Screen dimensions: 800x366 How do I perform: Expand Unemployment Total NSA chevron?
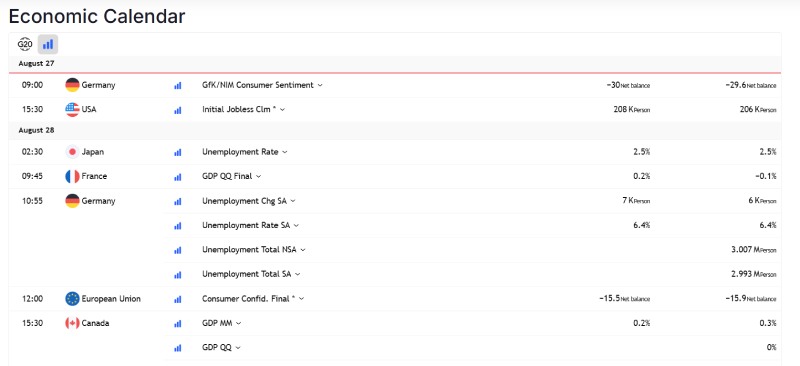303,250
